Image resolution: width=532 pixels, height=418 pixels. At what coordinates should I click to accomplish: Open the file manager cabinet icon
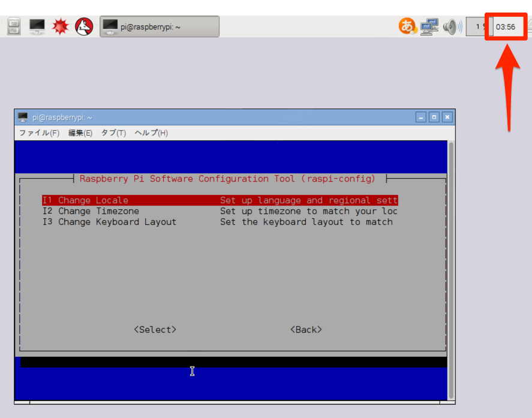[14, 26]
